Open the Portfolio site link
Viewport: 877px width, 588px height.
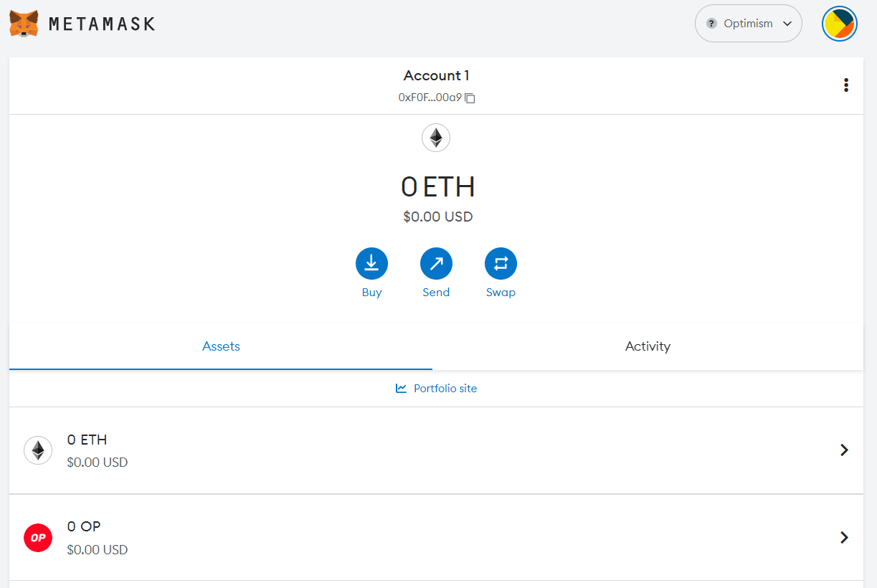(436, 388)
